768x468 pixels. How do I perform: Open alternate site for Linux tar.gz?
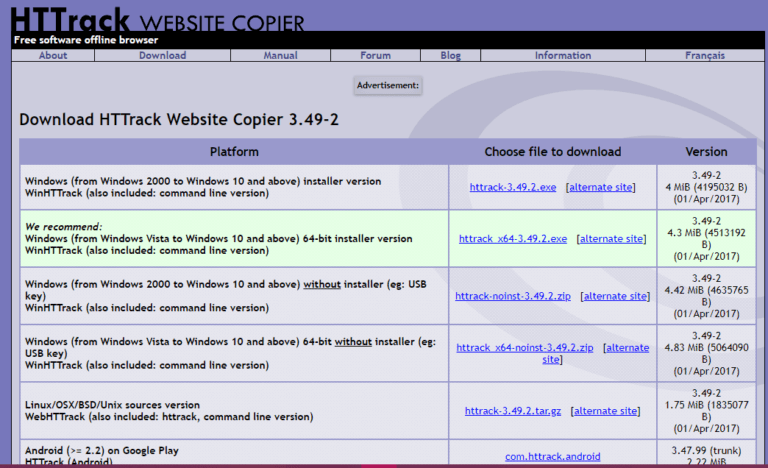point(605,411)
